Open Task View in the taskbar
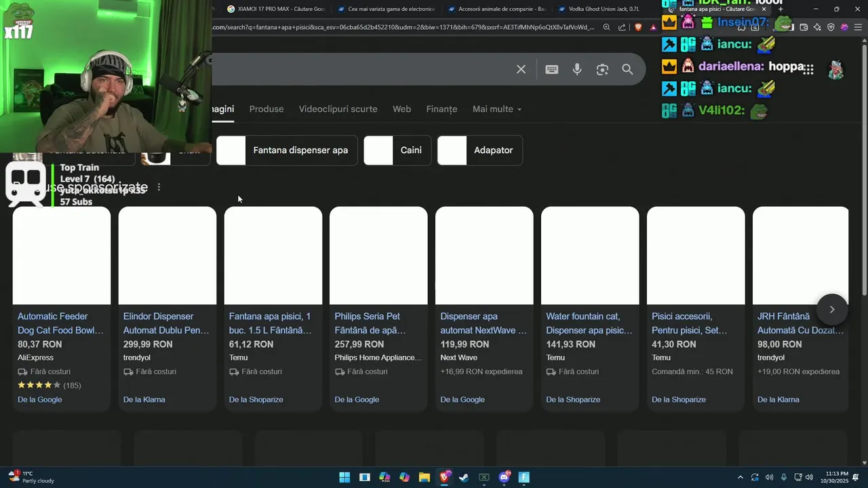The width and height of the screenshot is (868, 488). point(364,477)
